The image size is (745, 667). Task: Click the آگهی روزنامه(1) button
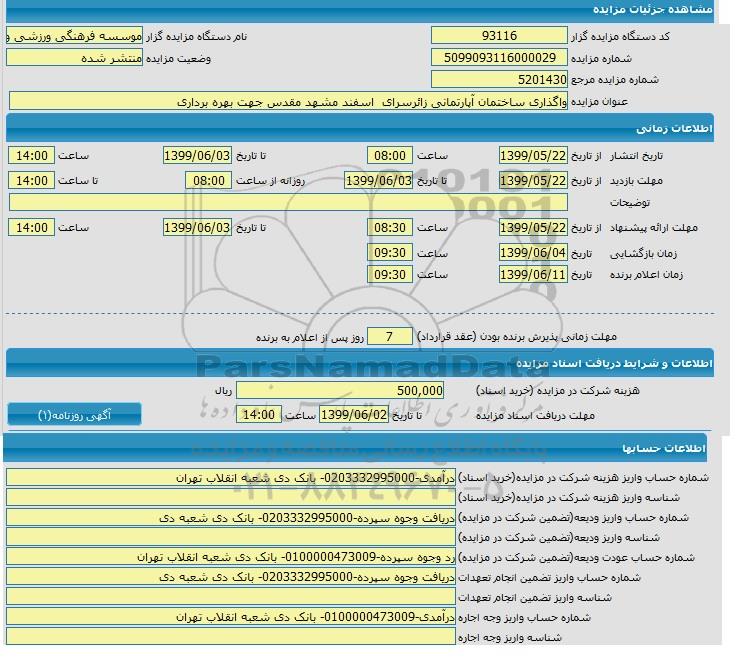[75, 415]
